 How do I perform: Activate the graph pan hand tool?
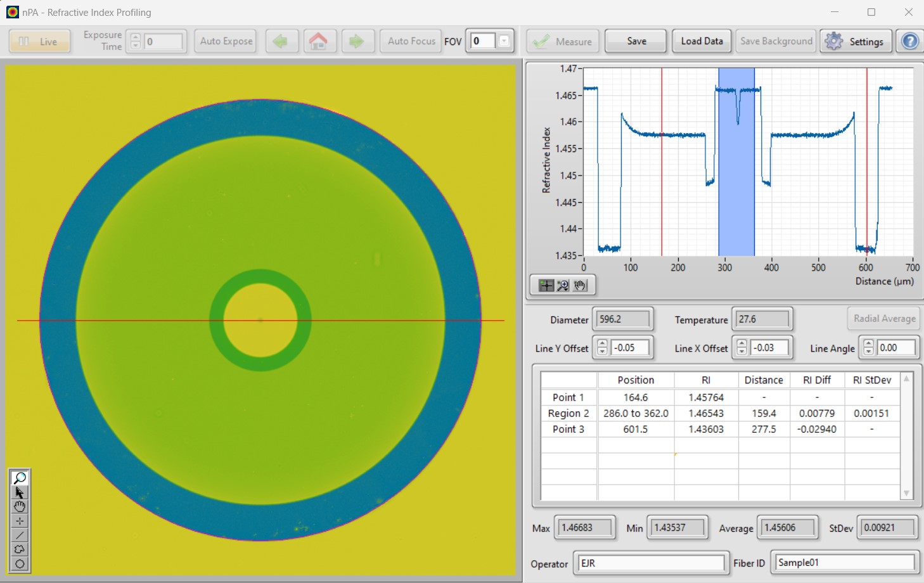[x=580, y=286]
